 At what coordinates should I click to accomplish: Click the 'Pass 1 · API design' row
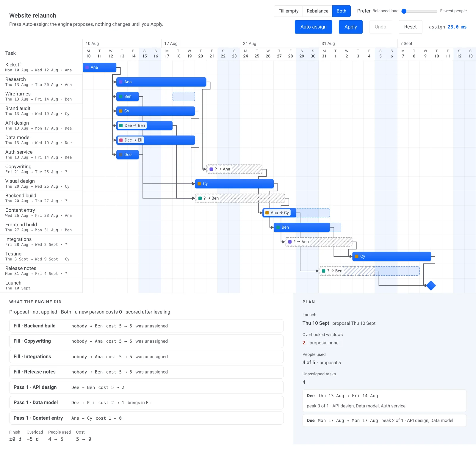[146, 387]
